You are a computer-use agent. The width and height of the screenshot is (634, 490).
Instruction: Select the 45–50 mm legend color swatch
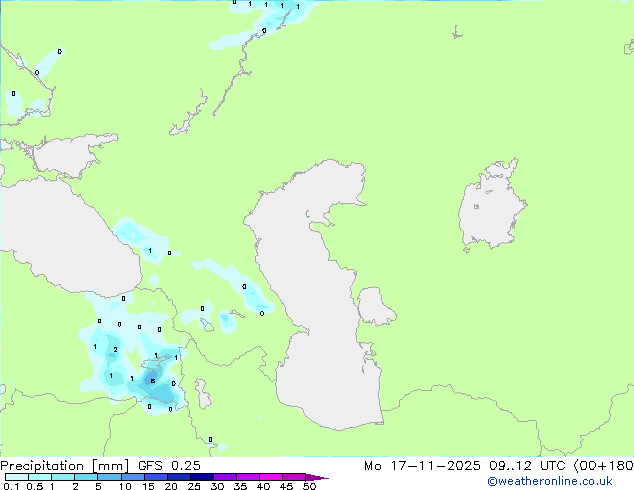[294, 477]
